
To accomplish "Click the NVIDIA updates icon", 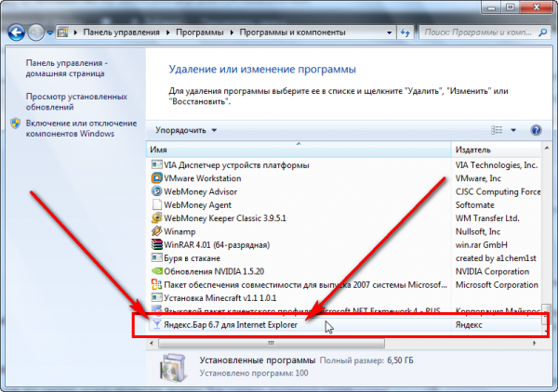I will 156,271.
